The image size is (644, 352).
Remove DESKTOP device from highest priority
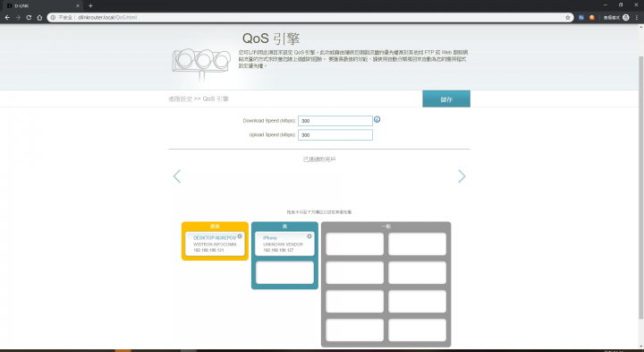click(x=240, y=236)
